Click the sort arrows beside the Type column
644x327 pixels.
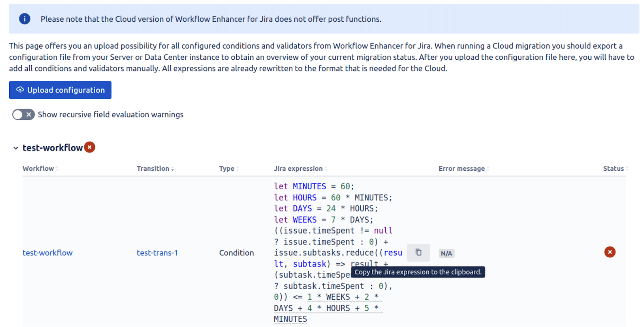pyautogui.click(x=237, y=169)
